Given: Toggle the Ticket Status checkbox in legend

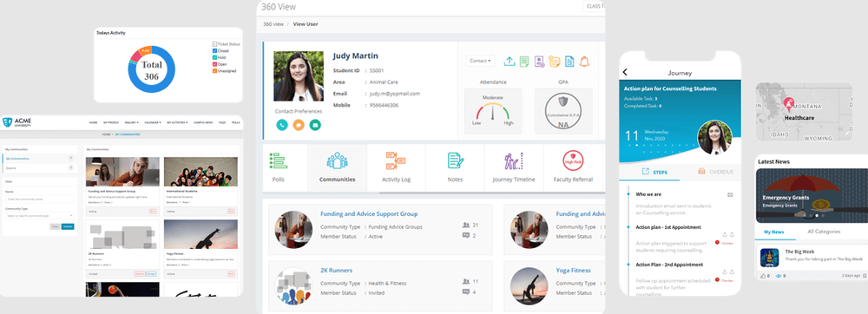Looking at the screenshot, I should tap(214, 43).
